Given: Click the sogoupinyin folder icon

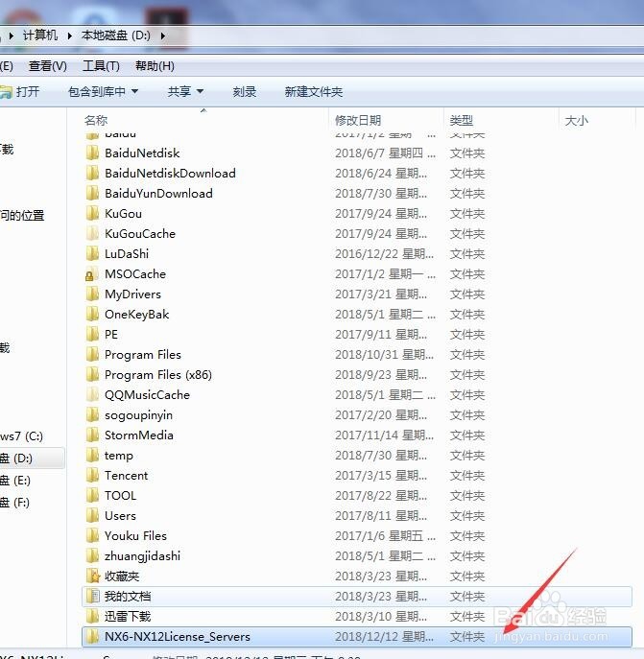Looking at the screenshot, I should click(x=92, y=415).
